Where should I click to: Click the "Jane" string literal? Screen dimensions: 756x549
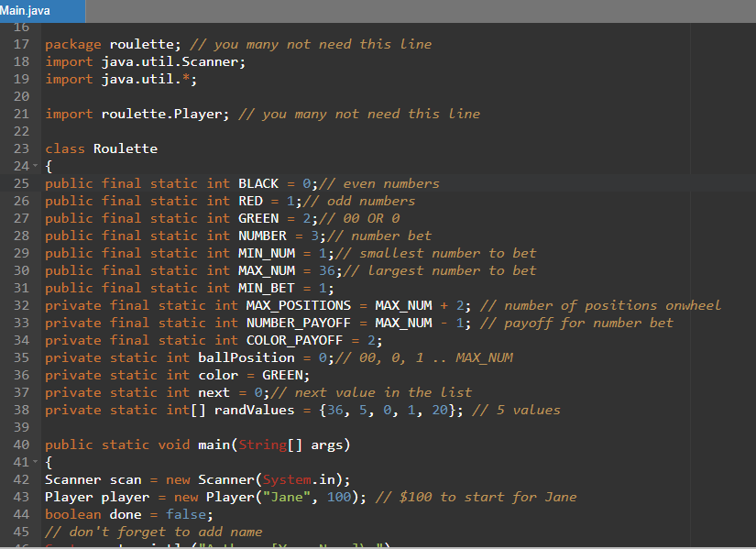(x=287, y=497)
